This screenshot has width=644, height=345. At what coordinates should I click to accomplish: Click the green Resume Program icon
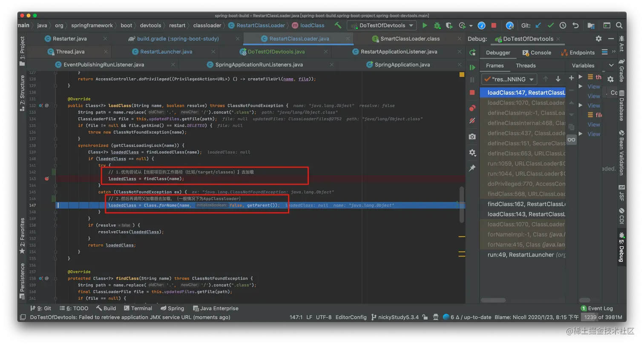coord(472,67)
